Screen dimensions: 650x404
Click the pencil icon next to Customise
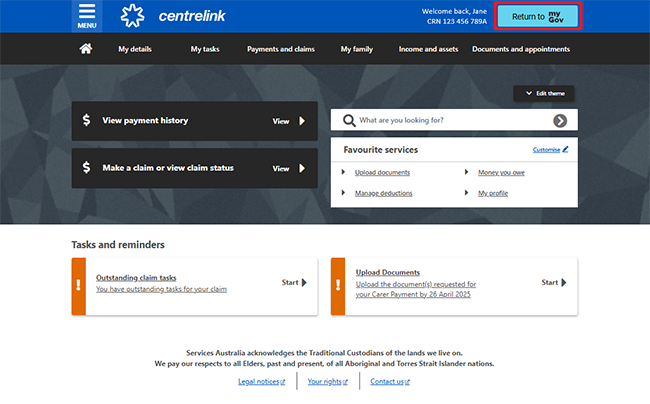coord(565,149)
